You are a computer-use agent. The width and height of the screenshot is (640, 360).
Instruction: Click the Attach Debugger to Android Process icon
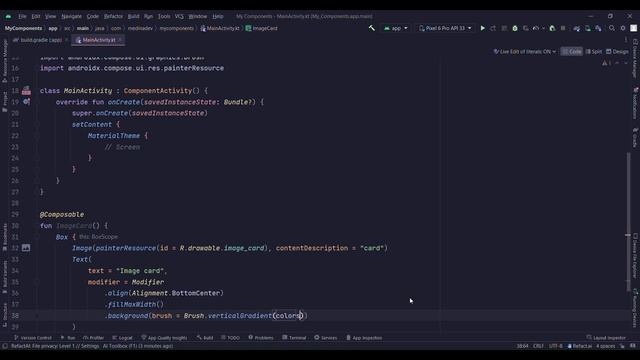point(552,28)
